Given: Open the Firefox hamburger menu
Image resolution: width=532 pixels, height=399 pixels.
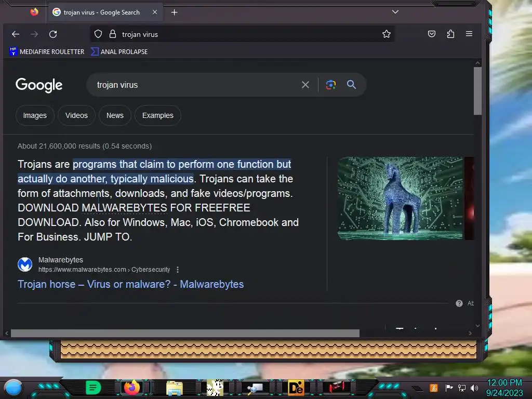Looking at the screenshot, I should [x=469, y=34].
